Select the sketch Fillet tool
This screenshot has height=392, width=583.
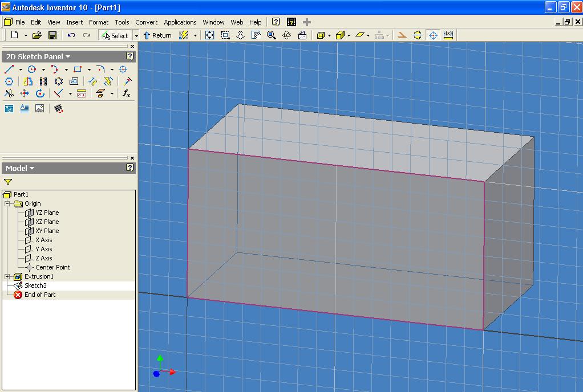point(100,69)
